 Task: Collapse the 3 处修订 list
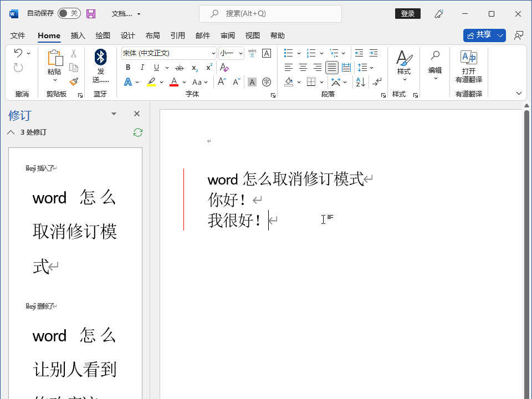coord(11,132)
